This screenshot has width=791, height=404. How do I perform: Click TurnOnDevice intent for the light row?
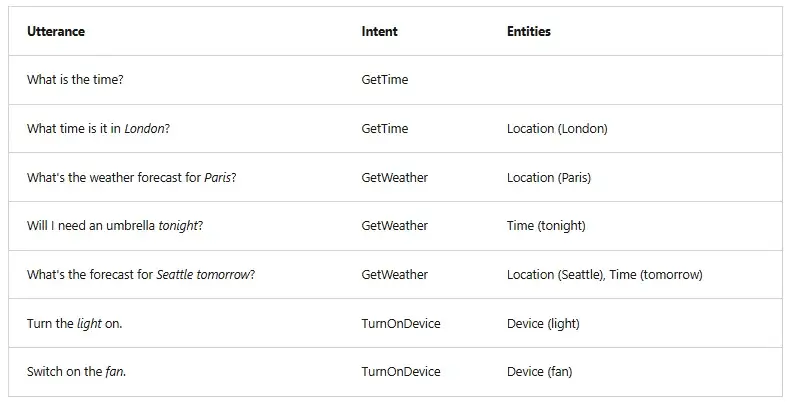(x=401, y=323)
